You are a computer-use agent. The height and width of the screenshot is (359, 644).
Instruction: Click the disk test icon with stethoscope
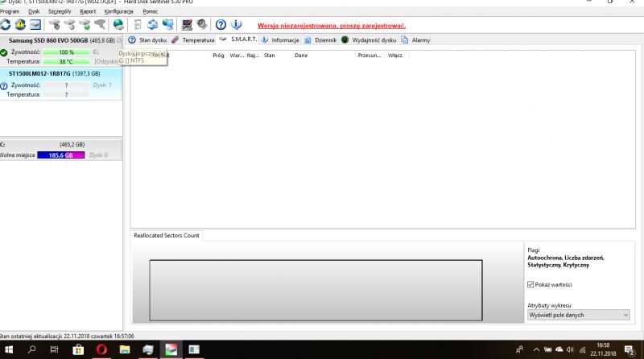click(54, 25)
